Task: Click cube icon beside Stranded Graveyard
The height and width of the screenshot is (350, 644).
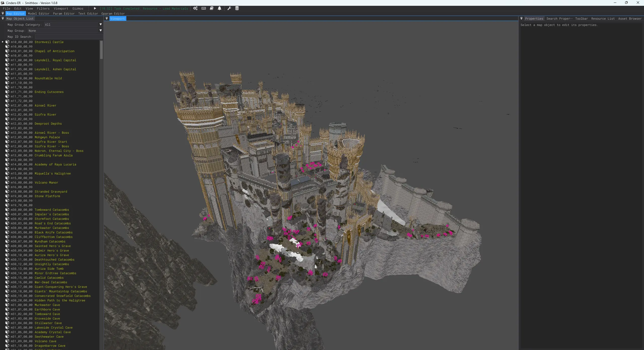Action: [x=7, y=192]
